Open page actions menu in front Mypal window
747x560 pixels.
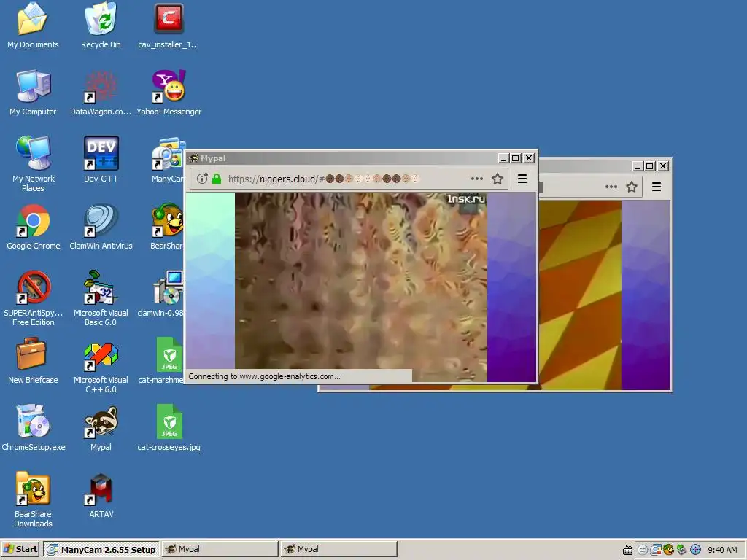tap(477, 179)
